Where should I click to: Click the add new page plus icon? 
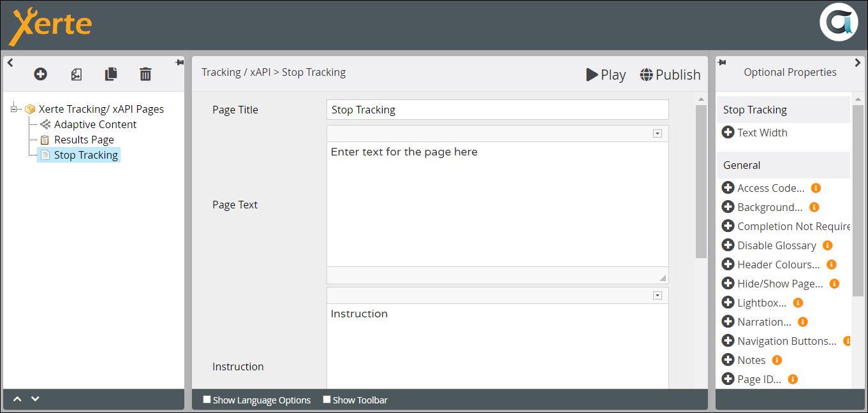coord(40,75)
